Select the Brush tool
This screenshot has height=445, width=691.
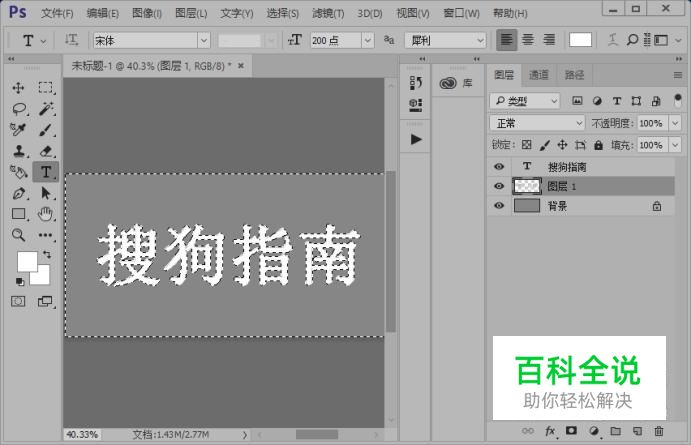[x=45, y=130]
